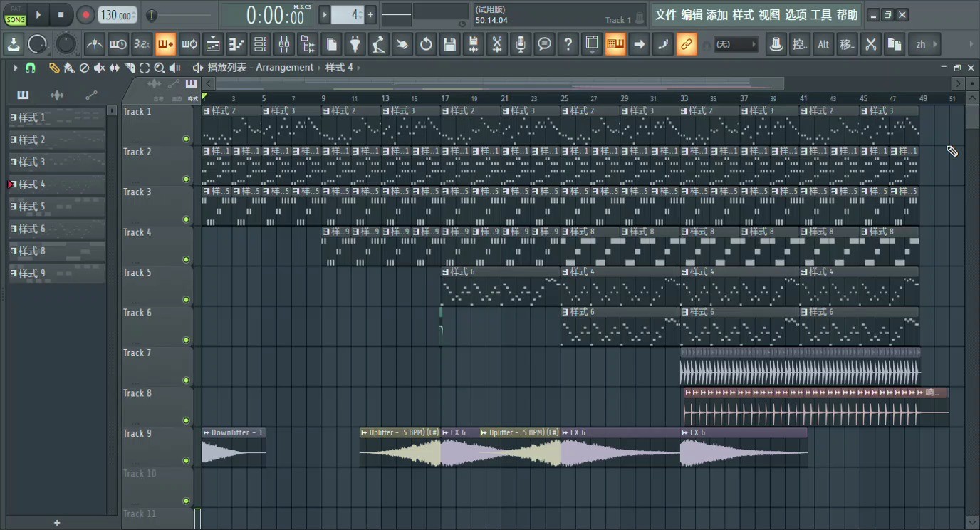Open playlist options menu arrow

click(15, 68)
